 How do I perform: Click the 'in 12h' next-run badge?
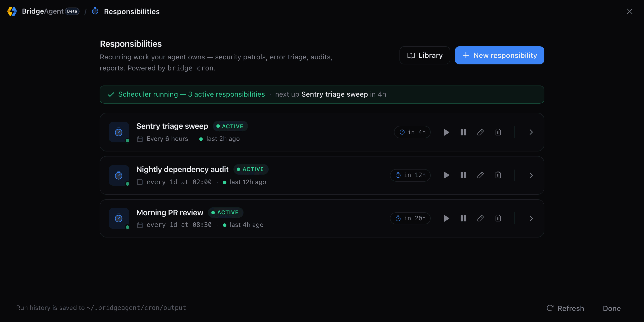click(x=410, y=175)
